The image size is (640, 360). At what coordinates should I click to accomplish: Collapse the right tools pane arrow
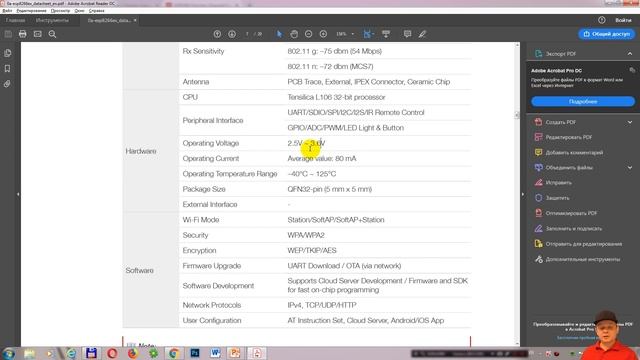click(523, 194)
